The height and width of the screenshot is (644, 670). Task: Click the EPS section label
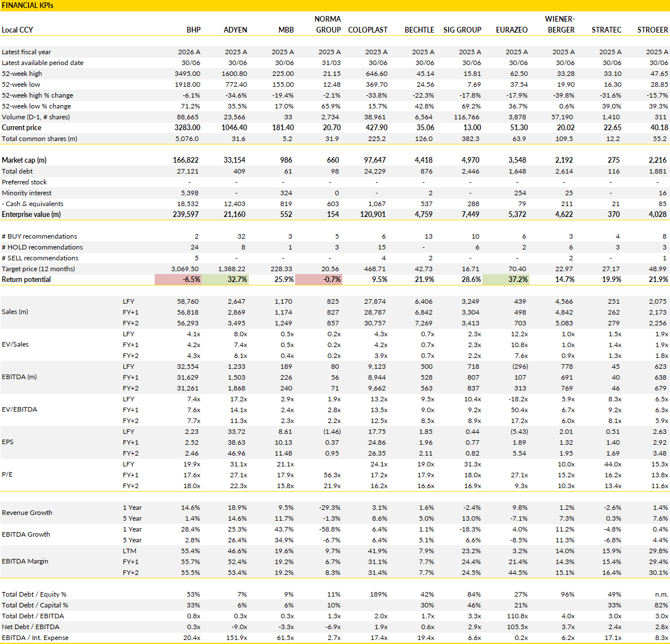tap(7, 442)
